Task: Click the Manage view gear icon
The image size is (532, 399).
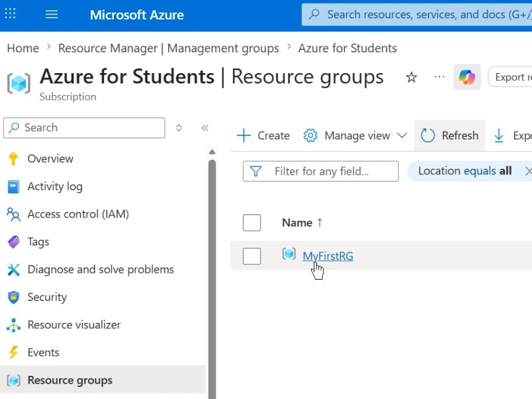Action: 310,135
